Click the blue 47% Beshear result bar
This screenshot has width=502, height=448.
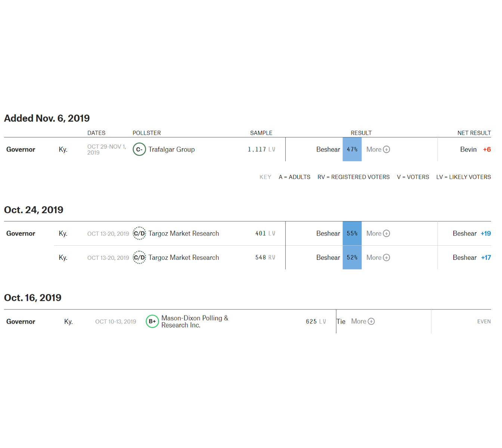click(352, 149)
